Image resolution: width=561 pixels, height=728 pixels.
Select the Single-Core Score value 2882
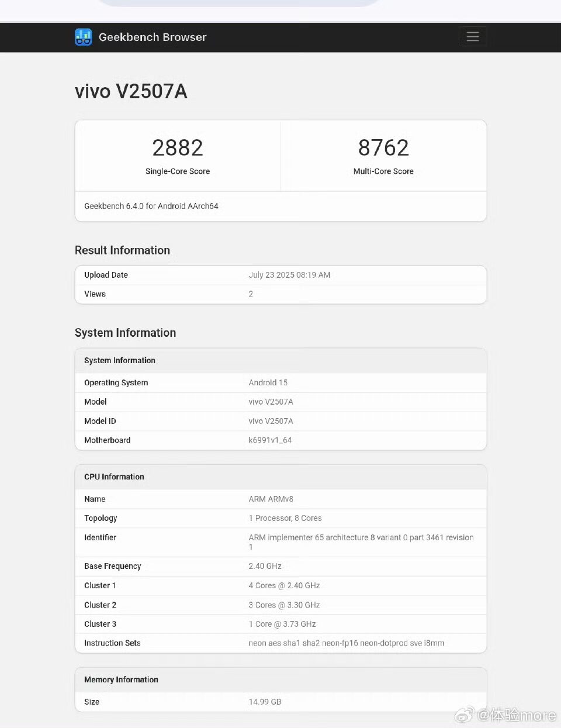pyautogui.click(x=178, y=148)
